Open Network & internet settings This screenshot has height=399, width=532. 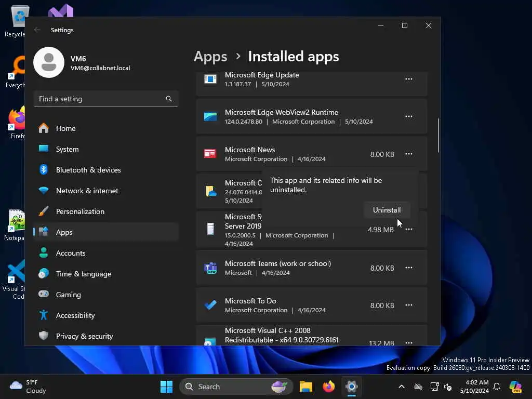[106, 191]
